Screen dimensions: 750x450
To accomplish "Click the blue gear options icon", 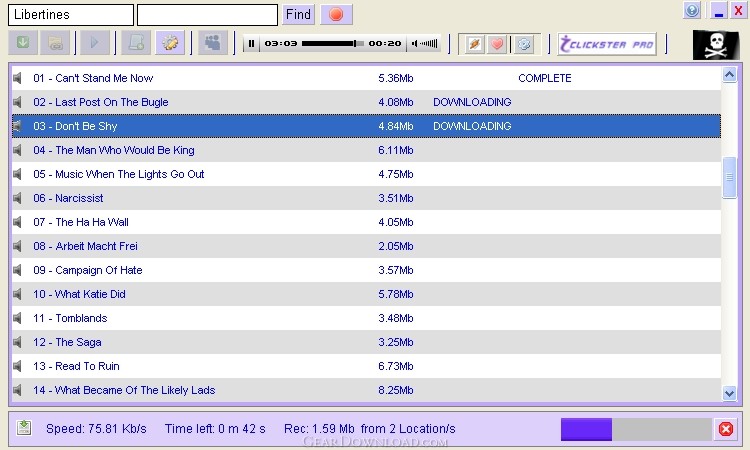I will point(524,44).
